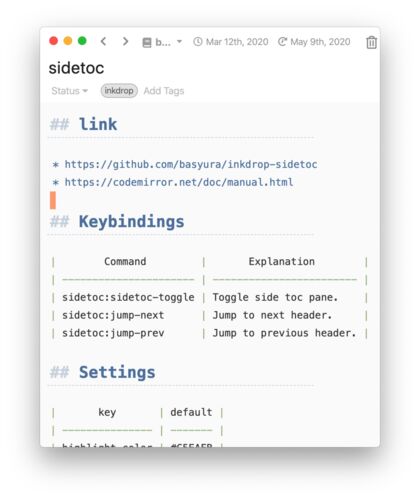
Task: Open the codemirror manual link
Action: (x=179, y=182)
